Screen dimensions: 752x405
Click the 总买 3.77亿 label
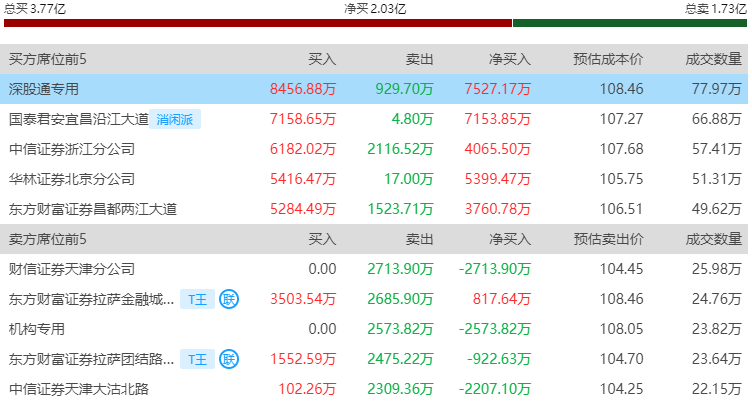point(35,8)
